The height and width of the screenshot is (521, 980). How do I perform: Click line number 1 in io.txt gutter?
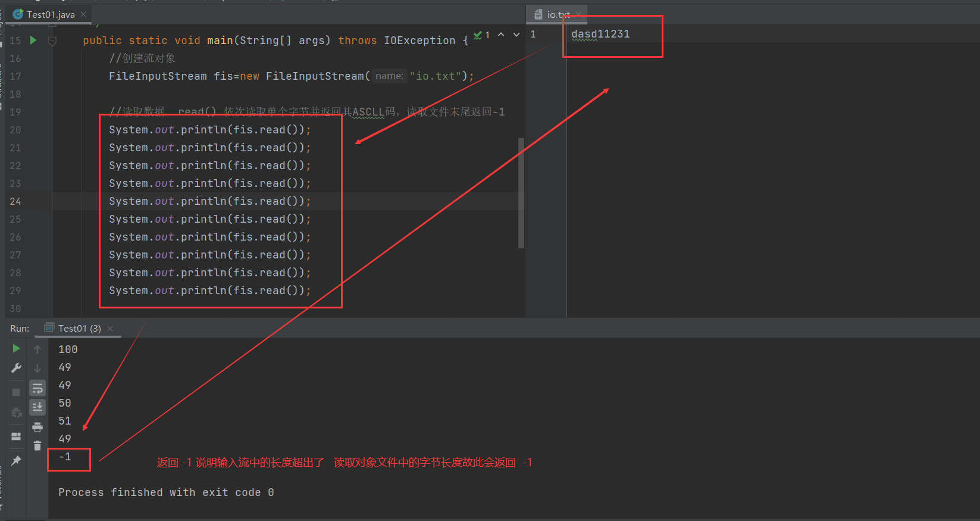point(533,34)
